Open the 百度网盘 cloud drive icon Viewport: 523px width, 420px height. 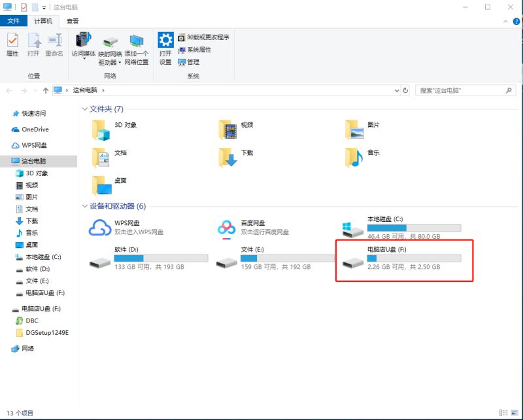pyautogui.click(x=228, y=228)
